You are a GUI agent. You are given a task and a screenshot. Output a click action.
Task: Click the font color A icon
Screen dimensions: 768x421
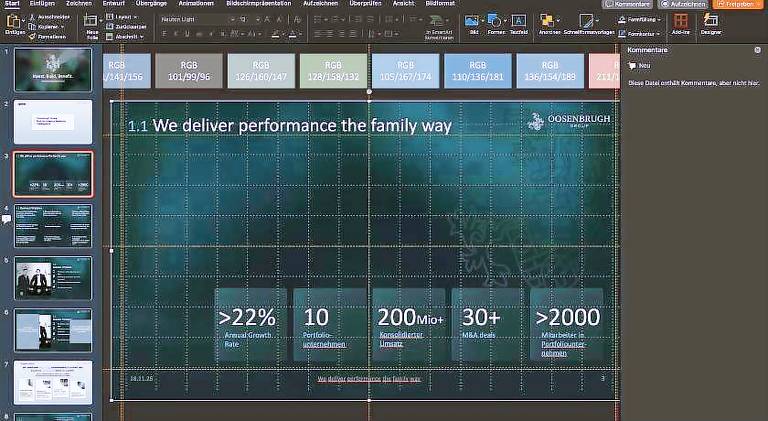tap(292, 34)
